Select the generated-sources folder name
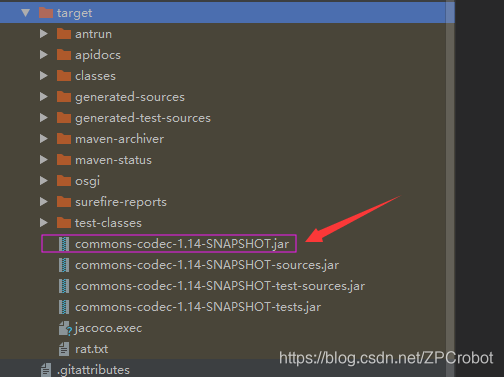The height and width of the screenshot is (377, 504). tap(130, 97)
